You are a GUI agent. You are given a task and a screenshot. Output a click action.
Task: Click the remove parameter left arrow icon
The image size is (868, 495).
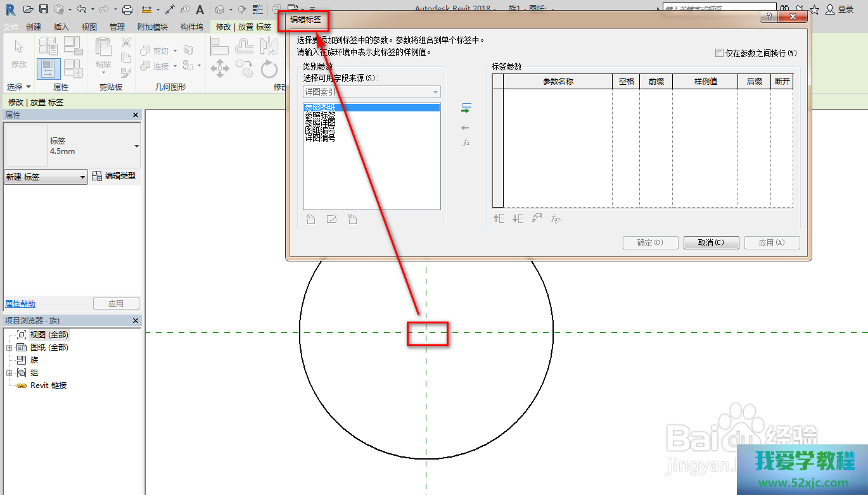tap(466, 128)
